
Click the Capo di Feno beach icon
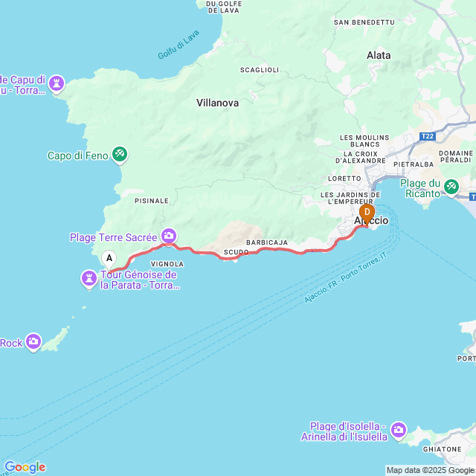tap(120, 155)
